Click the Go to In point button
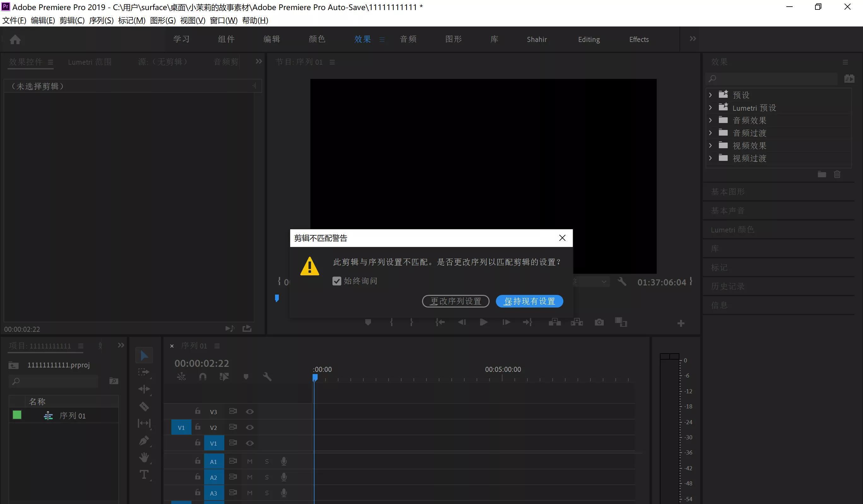 pyautogui.click(x=440, y=323)
